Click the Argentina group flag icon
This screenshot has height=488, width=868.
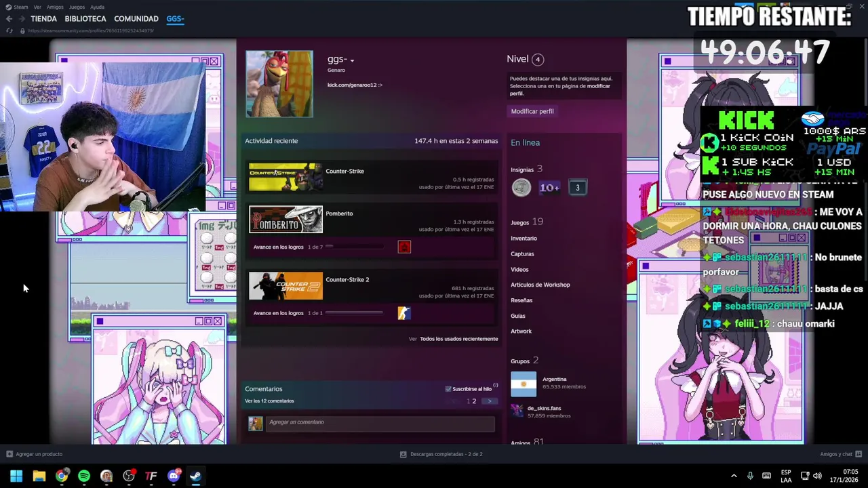point(524,384)
